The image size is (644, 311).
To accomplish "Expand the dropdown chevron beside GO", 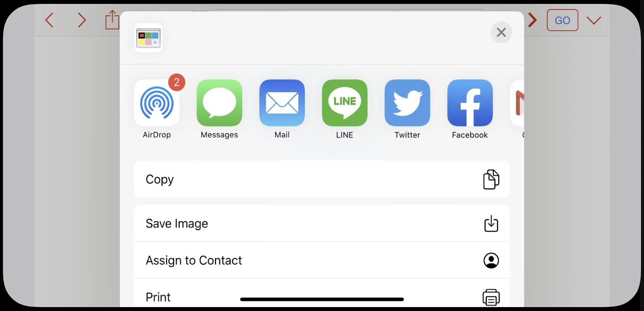I will [x=594, y=20].
